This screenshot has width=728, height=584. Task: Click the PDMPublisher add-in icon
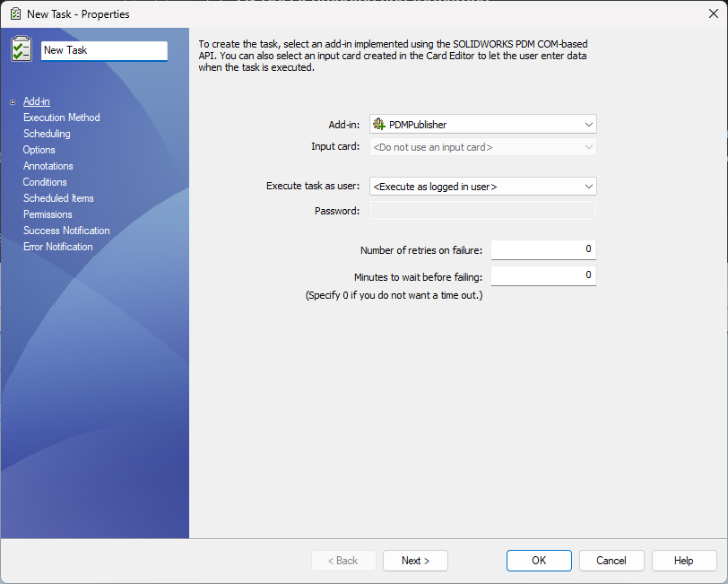pos(379,124)
